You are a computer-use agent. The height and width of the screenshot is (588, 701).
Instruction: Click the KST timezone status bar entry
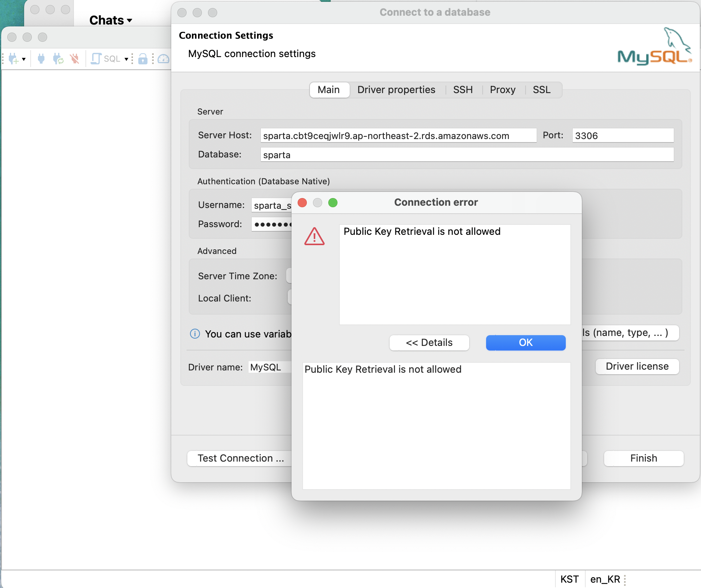[x=570, y=579]
